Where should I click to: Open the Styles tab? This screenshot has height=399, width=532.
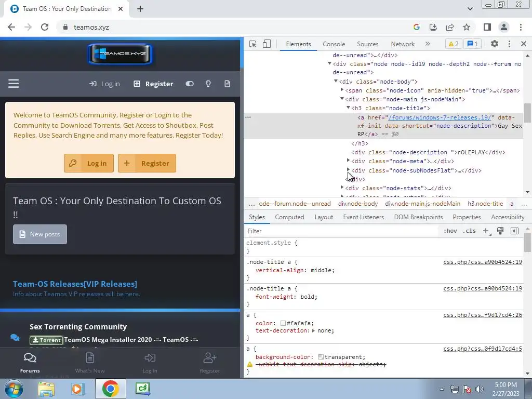pyautogui.click(x=257, y=217)
